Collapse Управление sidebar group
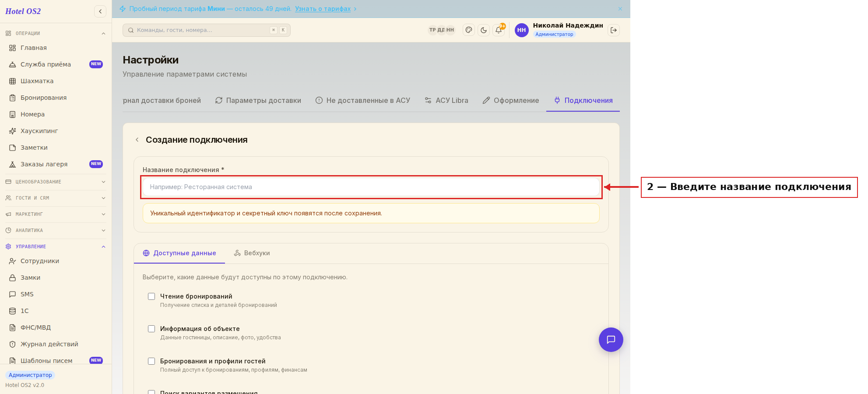Image resolution: width=868 pixels, height=394 pixels. [56, 246]
